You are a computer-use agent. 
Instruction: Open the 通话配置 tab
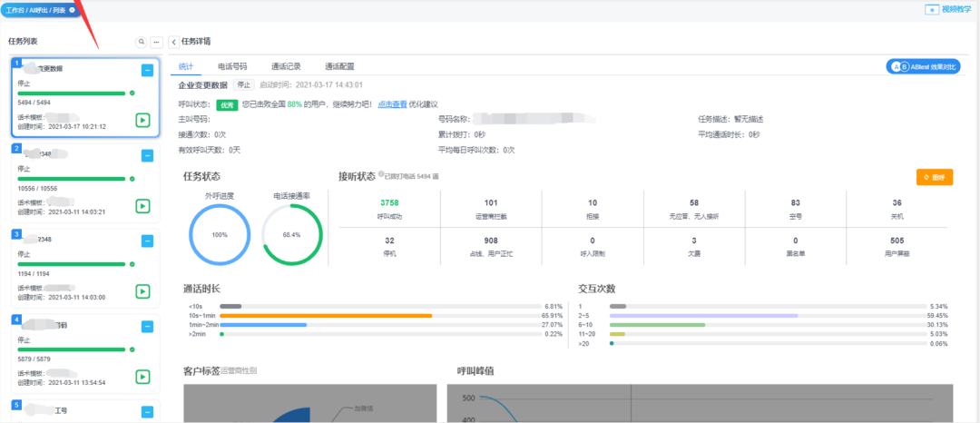[x=340, y=66]
